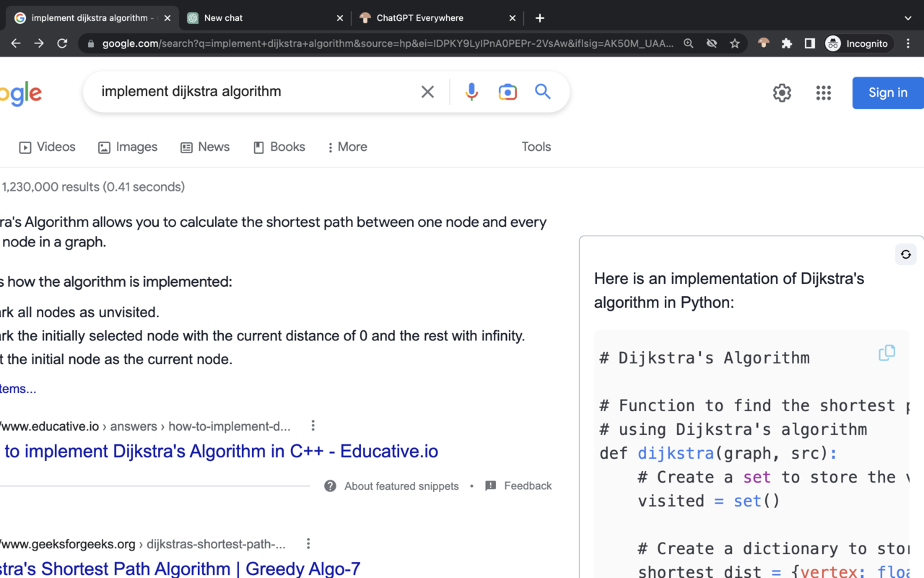Open the ChatGPT Everywhere mushroom extension

pos(763,43)
